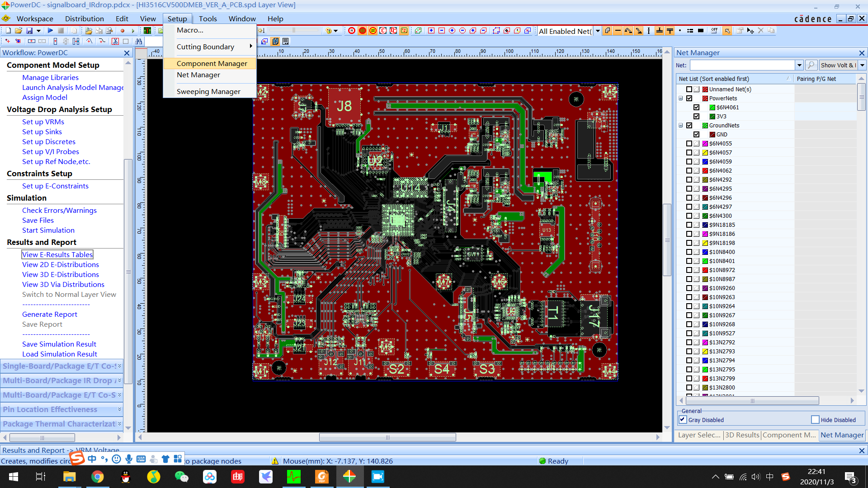Click the Windows Start button
The width and height of the screenshot is (868, 488).
point(14,477)
